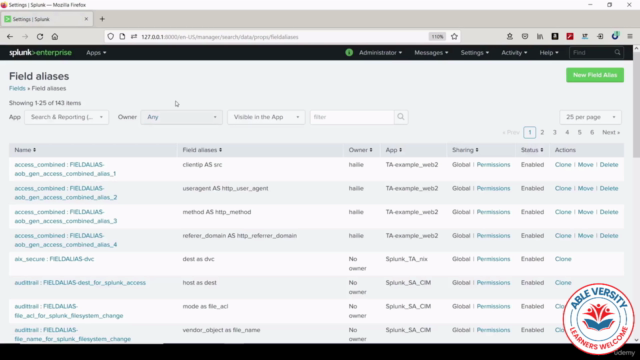The height and width of the screenshot is (360, 640).
Task: Expand the Visible in the App dropdown
Action: (x=266, y=117)
